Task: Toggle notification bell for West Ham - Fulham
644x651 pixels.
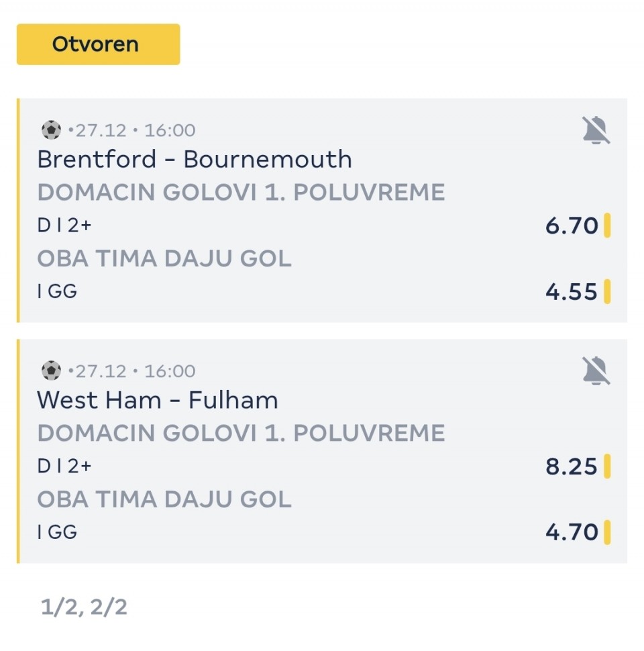Action: pos(596,370)
